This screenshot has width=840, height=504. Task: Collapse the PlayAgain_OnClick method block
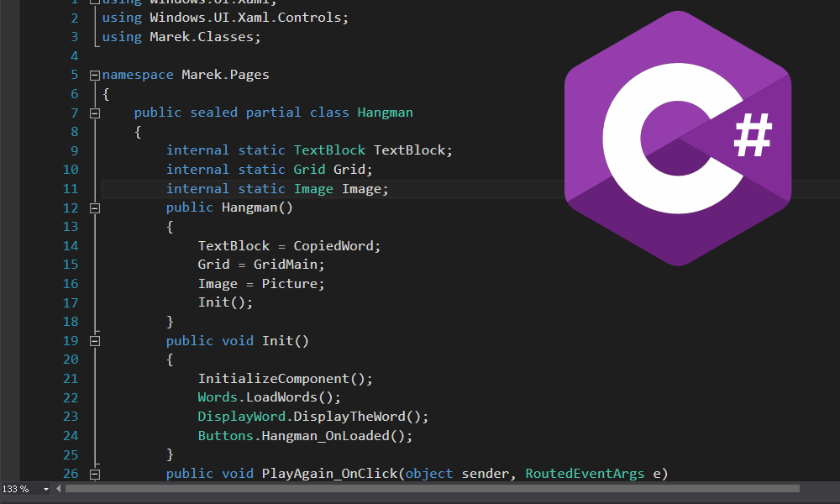point(94,474)
